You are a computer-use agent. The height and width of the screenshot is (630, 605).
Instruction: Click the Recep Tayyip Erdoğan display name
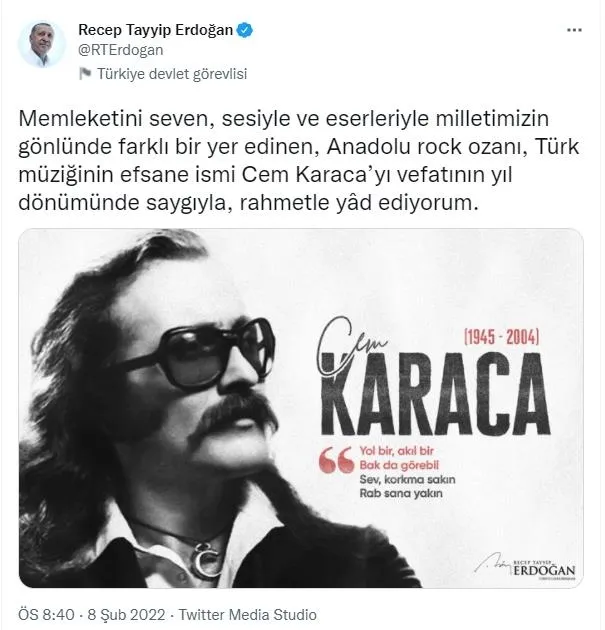coord(155,30)
